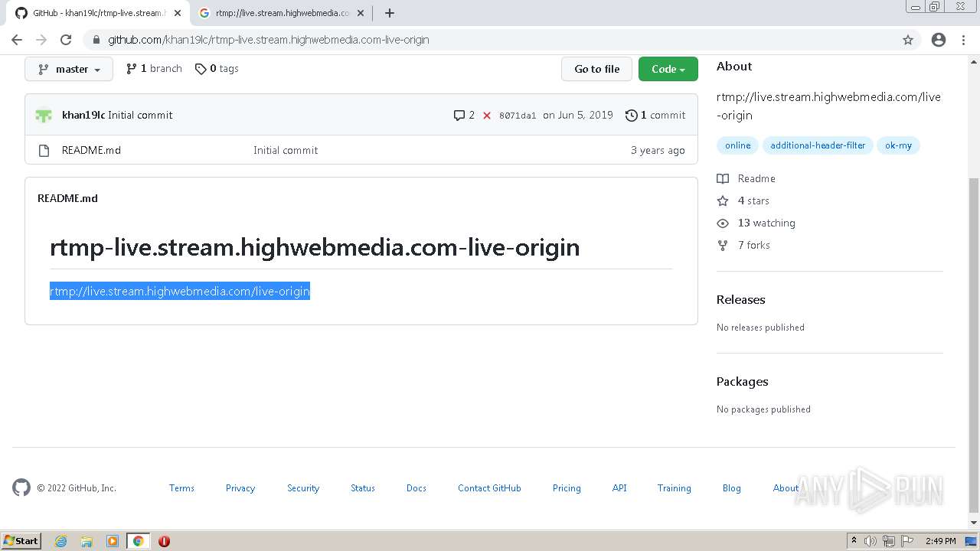The height and width of the screenshot is (551, 980).
Task: Open the Packages section heading
Action: [x=742, y=381]
